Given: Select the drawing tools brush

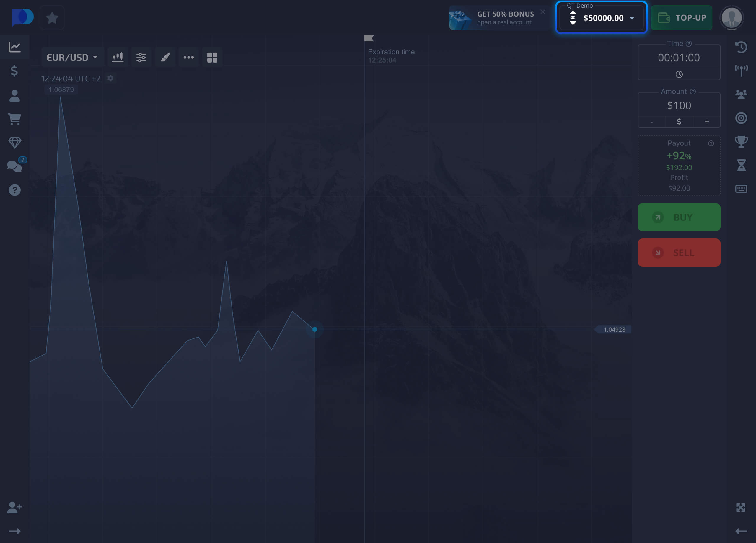Looking at the screenshot, I should click(x=165, y=57).
